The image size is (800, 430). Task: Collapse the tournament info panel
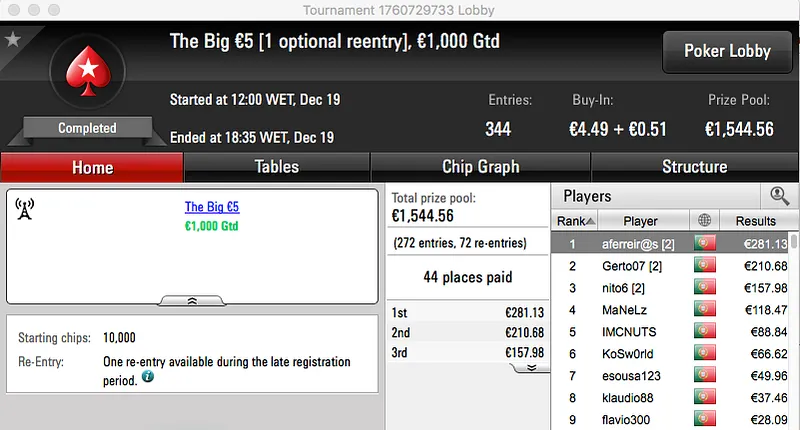193,299
